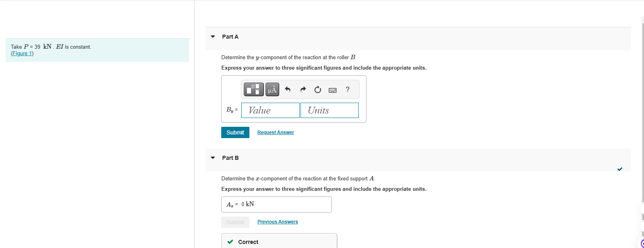Collapse the Part B section
This screenshot has width=644, height=248.
click(213, 158)
